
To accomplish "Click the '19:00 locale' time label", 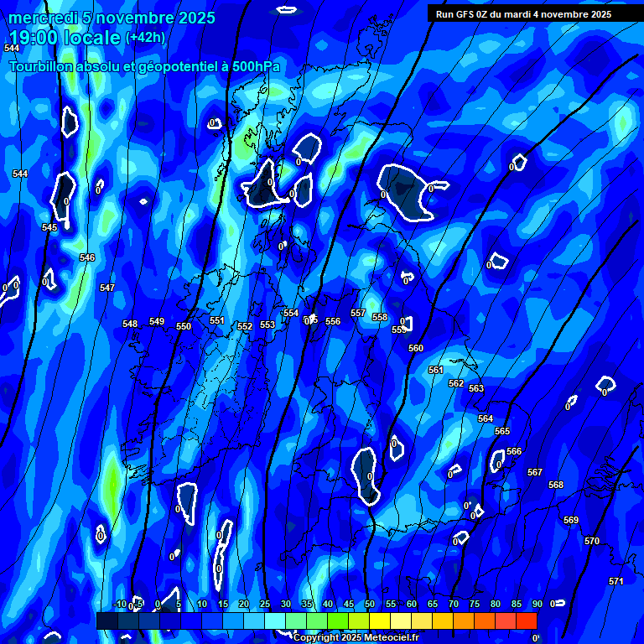I will click(65, 38).
